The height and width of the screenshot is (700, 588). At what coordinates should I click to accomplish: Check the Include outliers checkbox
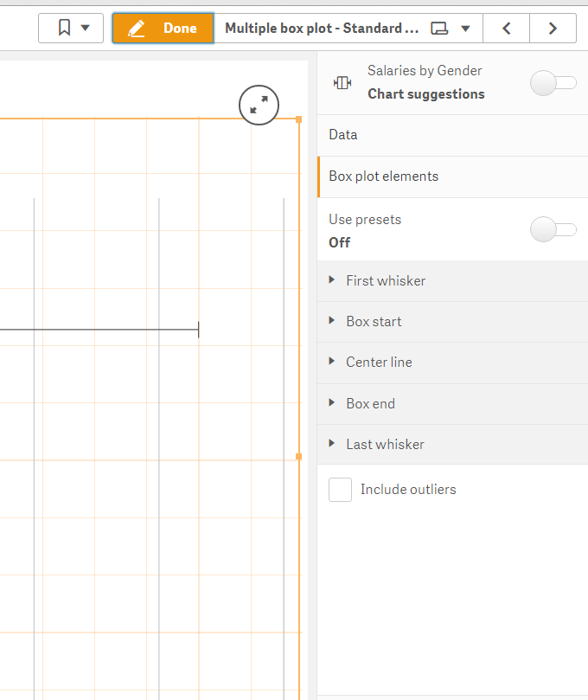340,489
